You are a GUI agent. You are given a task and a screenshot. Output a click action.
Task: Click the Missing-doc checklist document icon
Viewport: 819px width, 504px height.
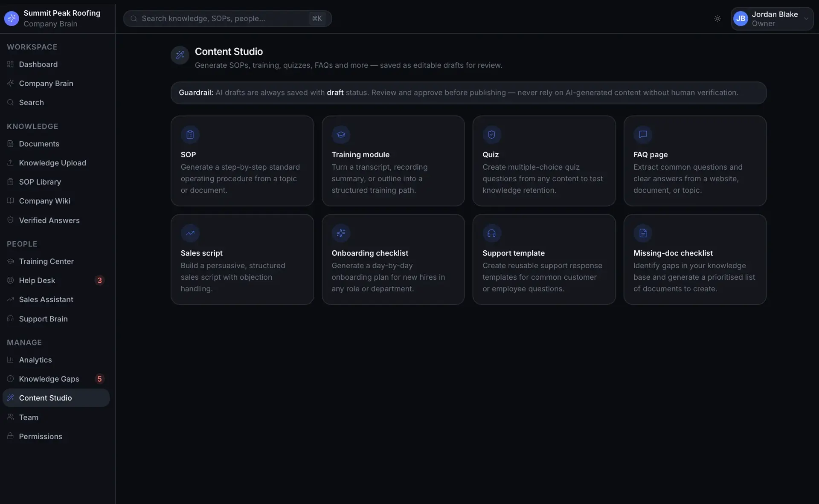point(642,233)
